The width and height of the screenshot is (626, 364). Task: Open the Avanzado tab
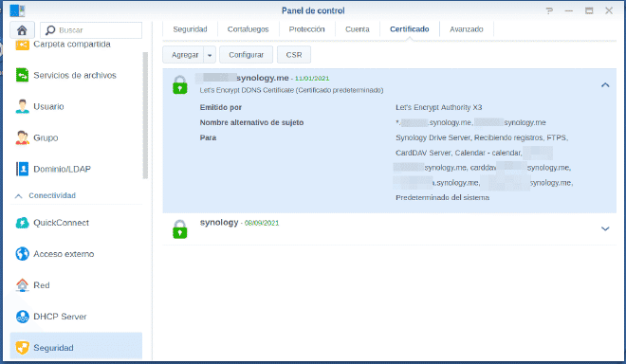coord(467,29)
